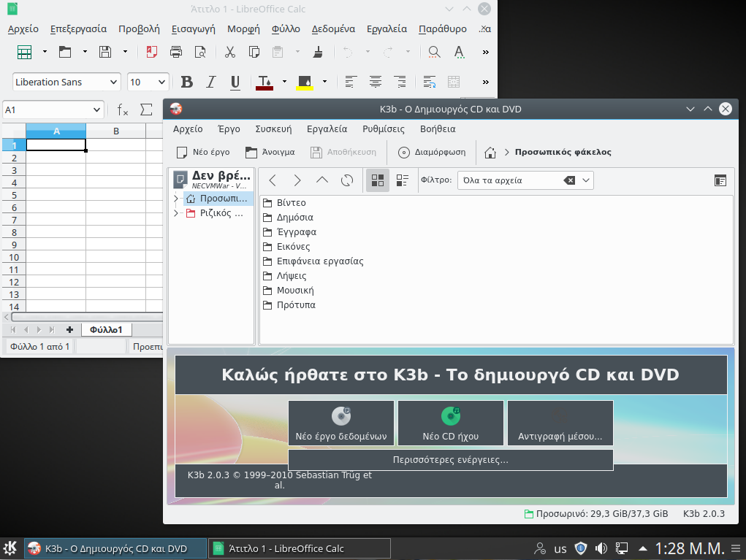Apply the dark red font color

[x=264, y=83]
